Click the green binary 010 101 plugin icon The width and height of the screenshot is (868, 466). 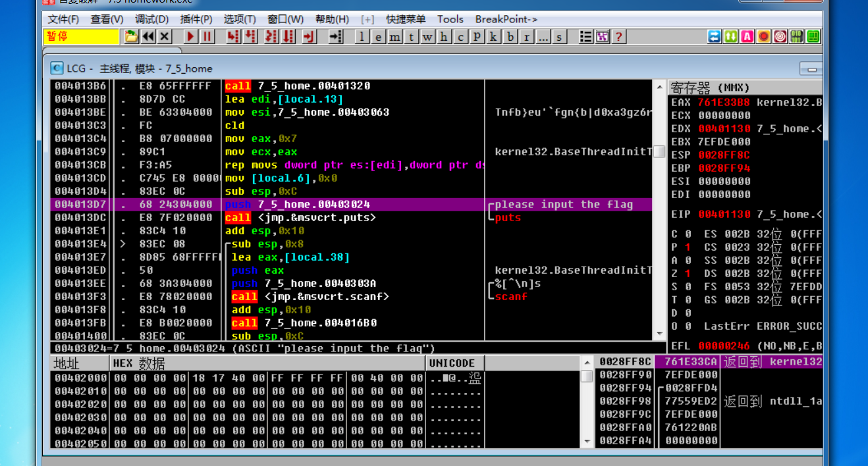click(796, 37)
